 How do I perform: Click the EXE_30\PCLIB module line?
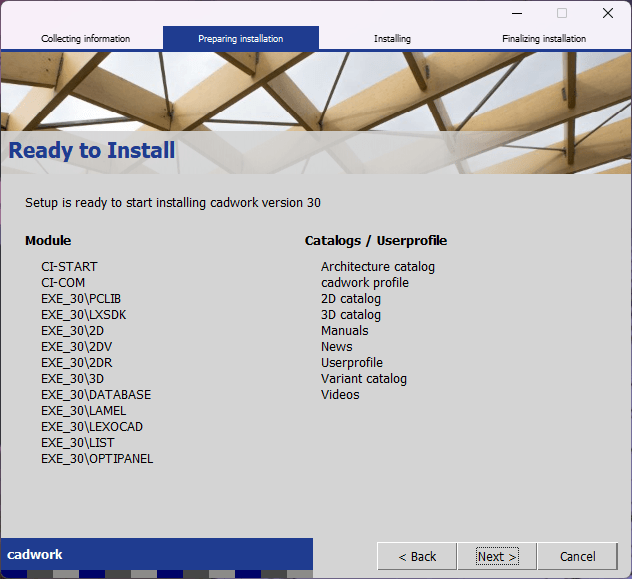tap(81, 299)
